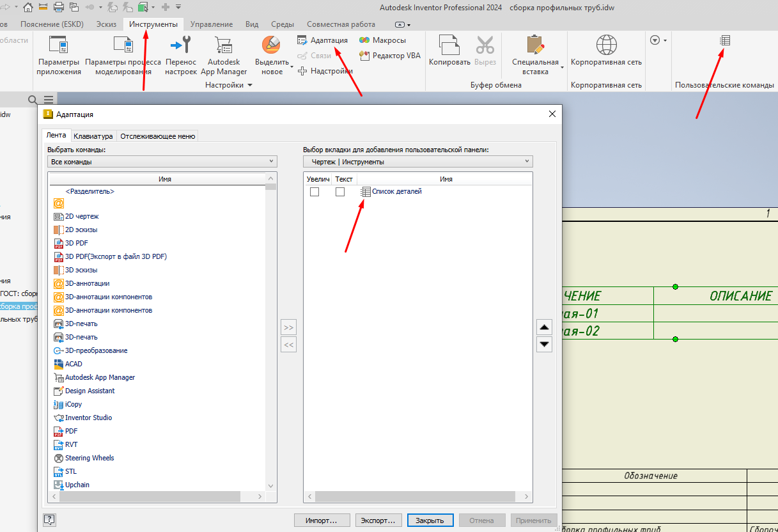Open the Эскиз ribbon tab
Image resolution: width=778 pixels, height=532 pixels.
click(x=106, y=24)
